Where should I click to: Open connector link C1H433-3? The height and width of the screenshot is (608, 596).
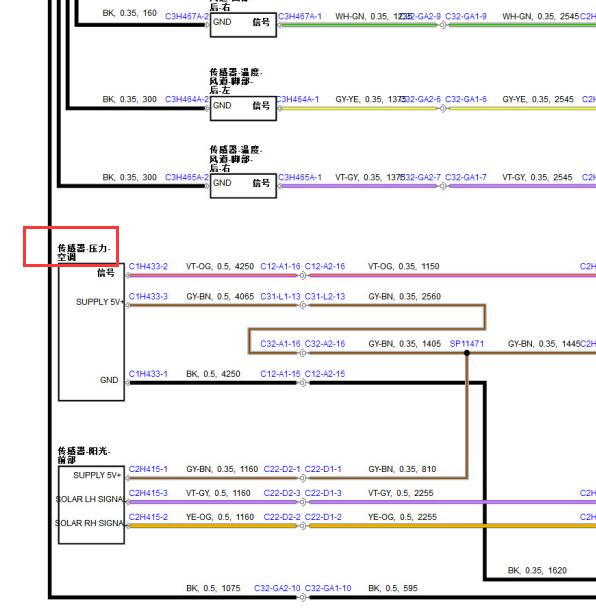148,297
